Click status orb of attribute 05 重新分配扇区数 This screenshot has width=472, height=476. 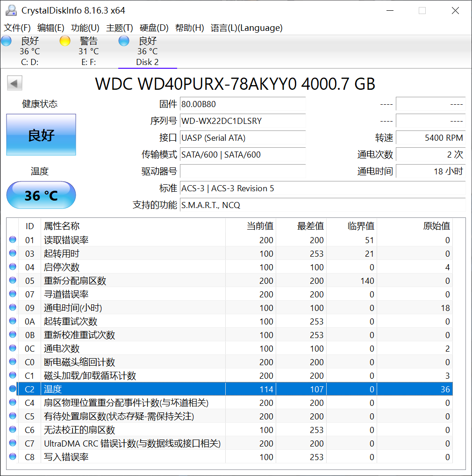(13, 280)
